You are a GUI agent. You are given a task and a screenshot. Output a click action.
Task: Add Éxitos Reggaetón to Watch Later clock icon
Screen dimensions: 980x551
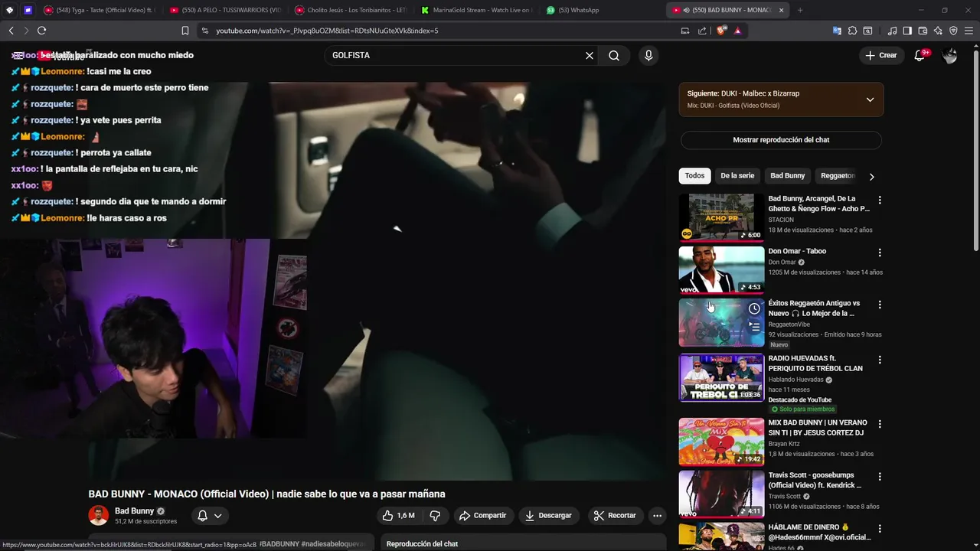754,308
